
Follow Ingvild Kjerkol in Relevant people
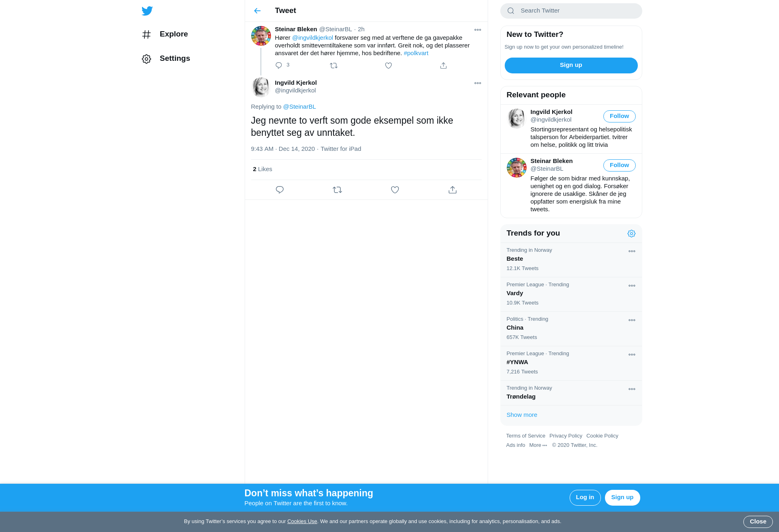tap(619, 116)
